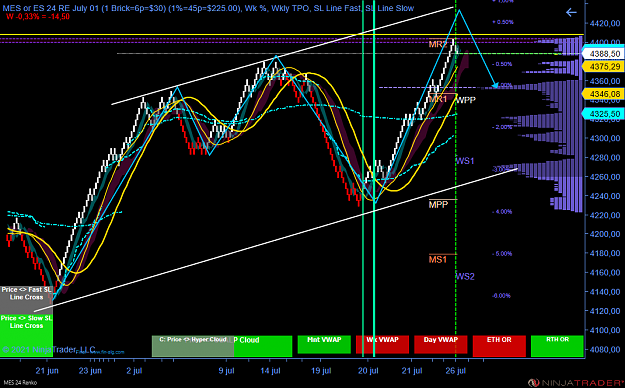Click the red ETH OR status box
This screenshot has height=388, width=625.
coord(499,346)
